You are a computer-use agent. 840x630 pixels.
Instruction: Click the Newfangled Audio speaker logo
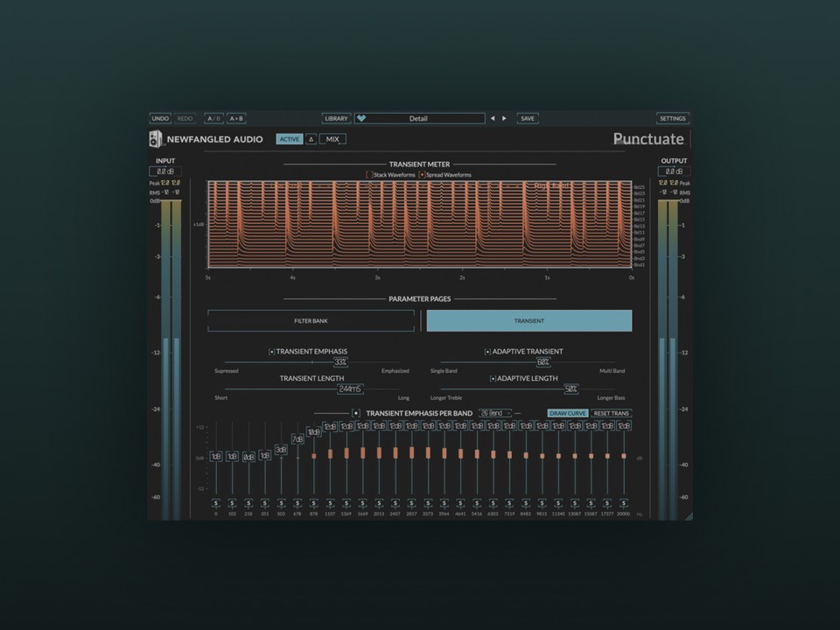[155, 139]
